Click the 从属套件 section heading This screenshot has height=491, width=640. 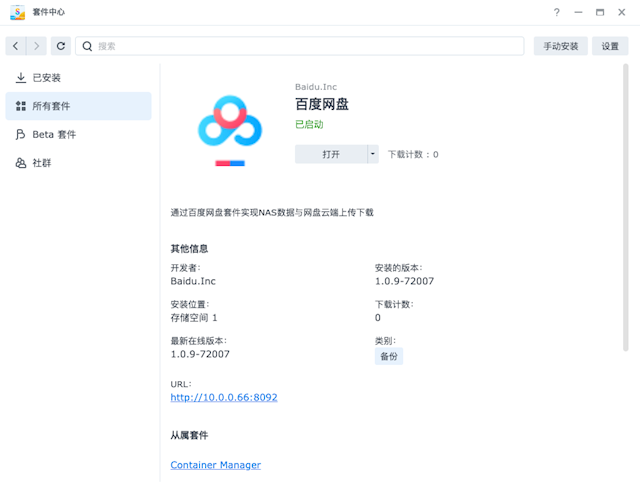click(189, 435)
